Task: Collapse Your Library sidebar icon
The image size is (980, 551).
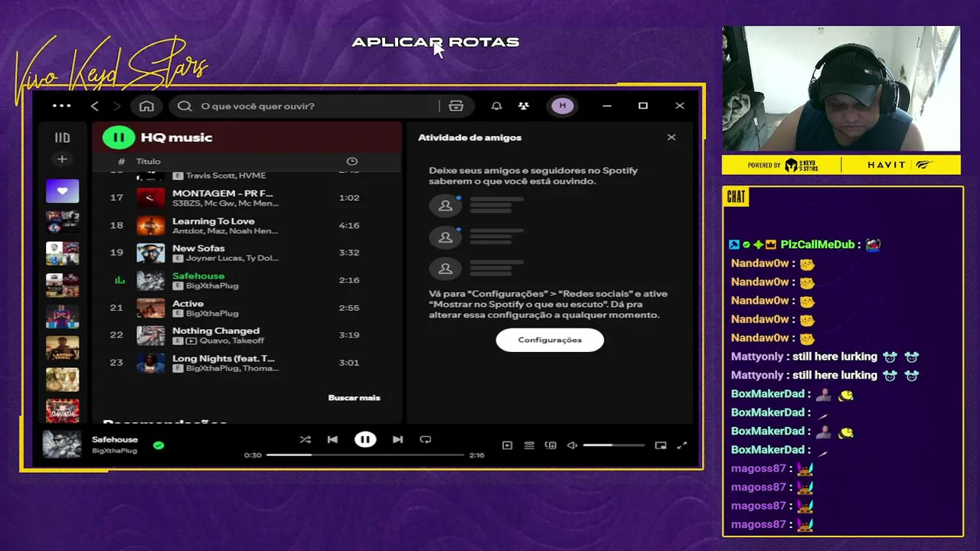Action: pos(62,138)
